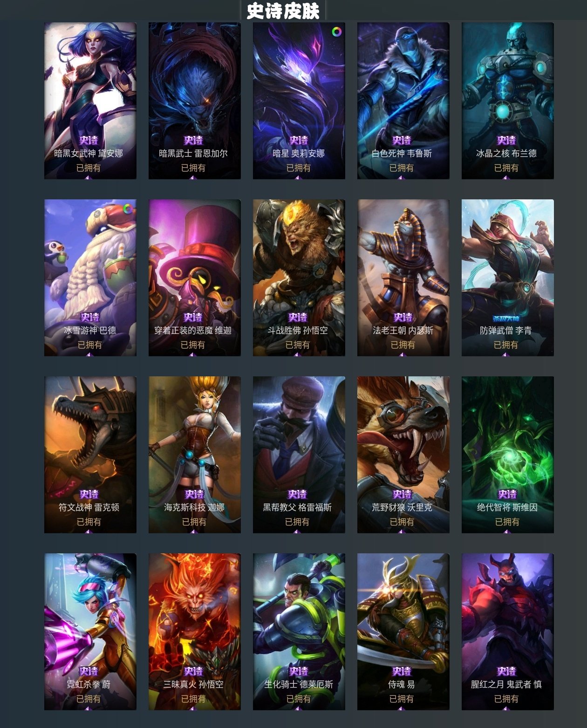This screenshot has width=587, height=728.
Task: Click 史诗 badge on 侍魂 易 card
Action: [x=402, y=671]
